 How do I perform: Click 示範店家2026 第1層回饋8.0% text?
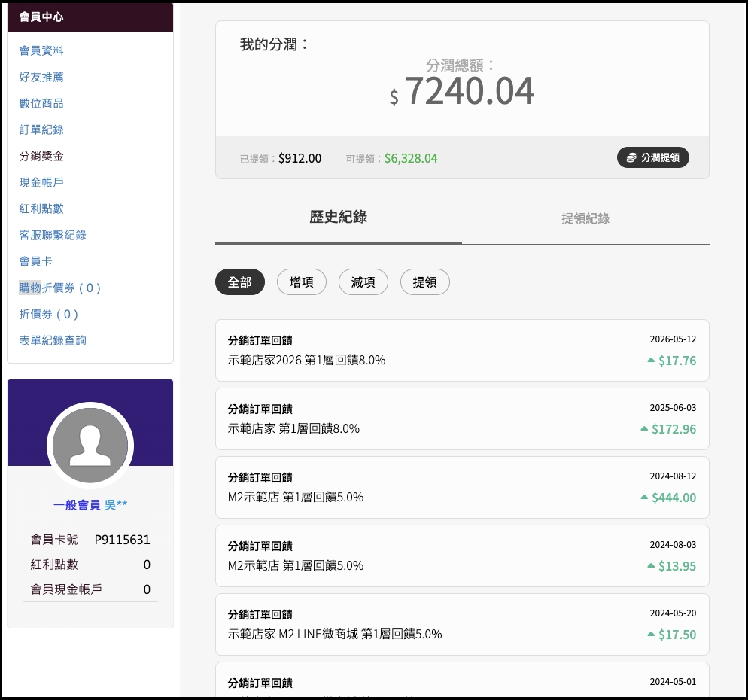click(306, 361)
